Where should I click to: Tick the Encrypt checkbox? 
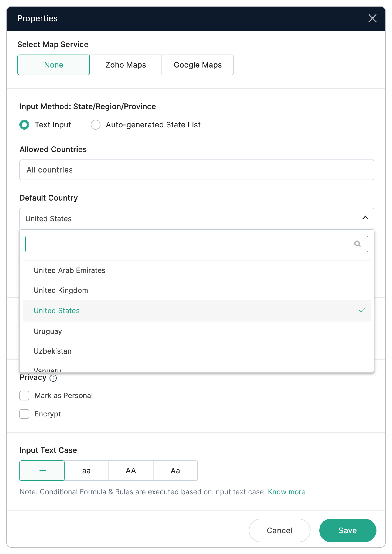24,414
